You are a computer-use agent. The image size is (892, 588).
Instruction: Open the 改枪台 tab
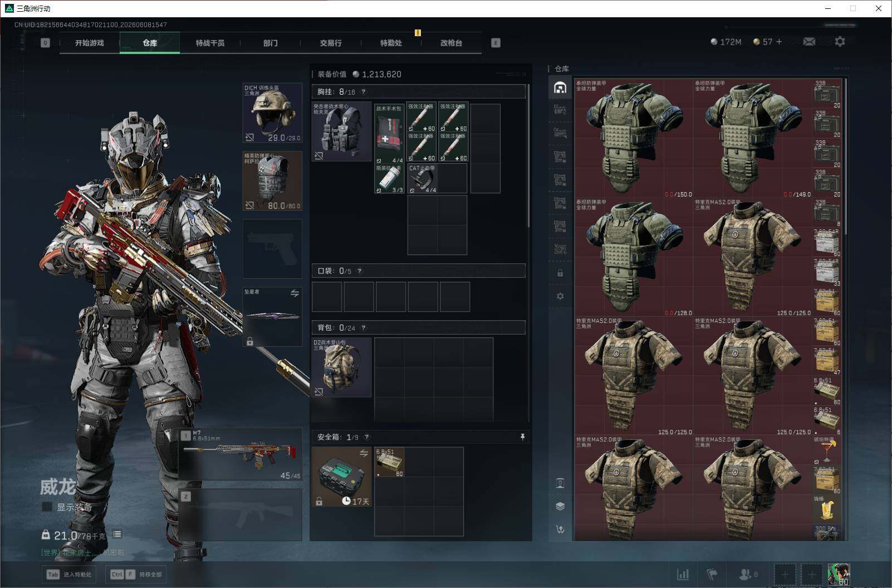coord(451,43)
